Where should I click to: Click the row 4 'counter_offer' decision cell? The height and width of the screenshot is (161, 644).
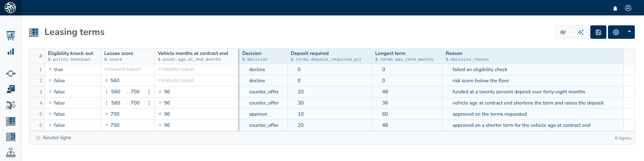coord(263,103)
